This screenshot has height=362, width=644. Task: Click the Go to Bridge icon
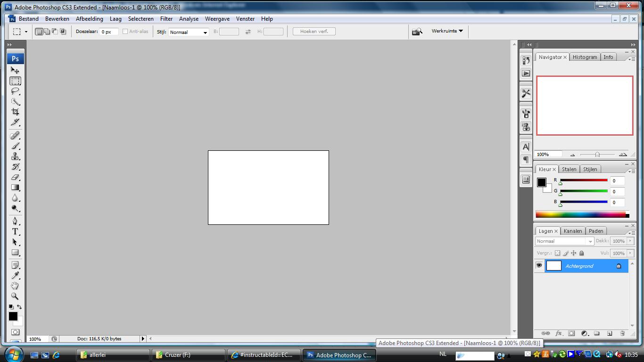click(x=417, y=32)
